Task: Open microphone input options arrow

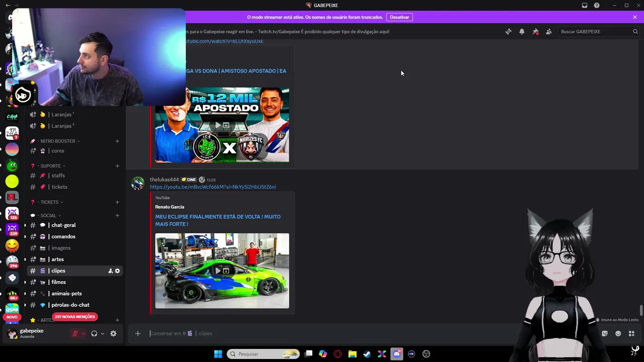Action: click(84, 333)
